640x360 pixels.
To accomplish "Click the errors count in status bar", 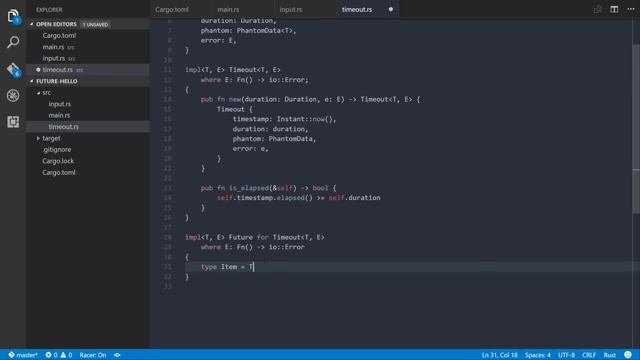I will point(51,355).
